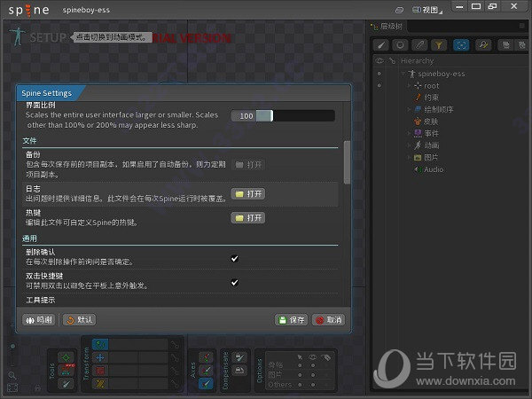
Task: Switch to the 层级树 tab
Action: tap(387, 26)
